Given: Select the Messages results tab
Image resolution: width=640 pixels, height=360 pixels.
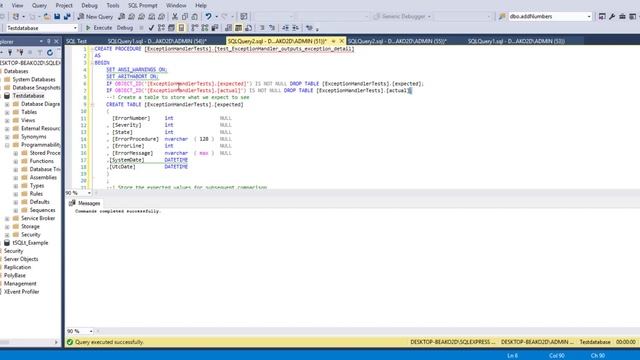Looking at the screenshot, I should (x=85, y=203).
